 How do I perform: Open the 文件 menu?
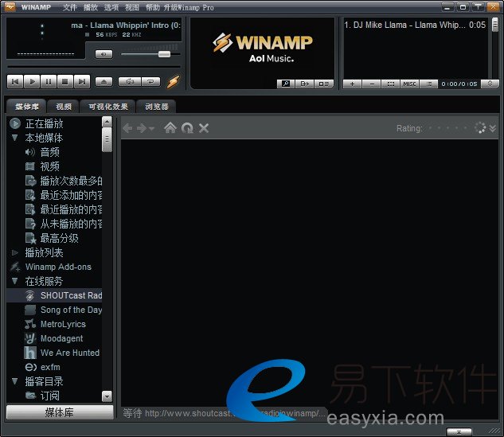pos(70,7)
